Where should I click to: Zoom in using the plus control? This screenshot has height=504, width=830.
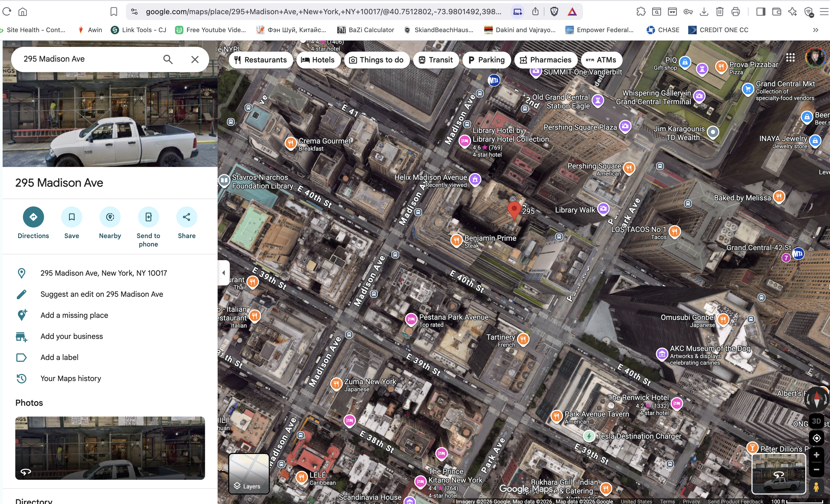click(x=816, y=455)
